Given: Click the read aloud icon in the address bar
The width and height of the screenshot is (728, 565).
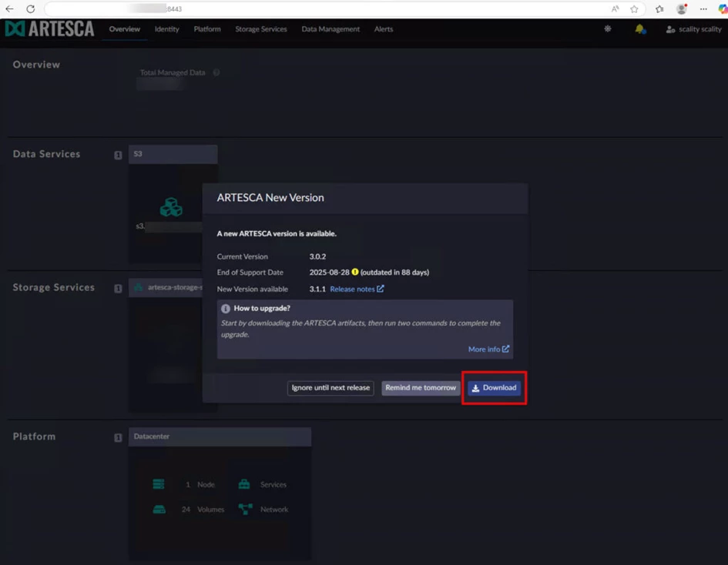Looking at the screenshot, I should (x=615, y=8).
